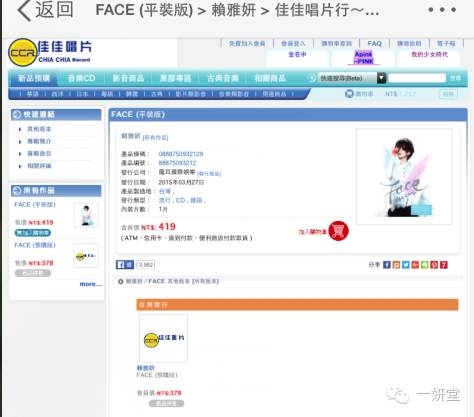Click the last dark-red share icon
The width and height of the screenshot is (474, 417).
click(444, 265)
